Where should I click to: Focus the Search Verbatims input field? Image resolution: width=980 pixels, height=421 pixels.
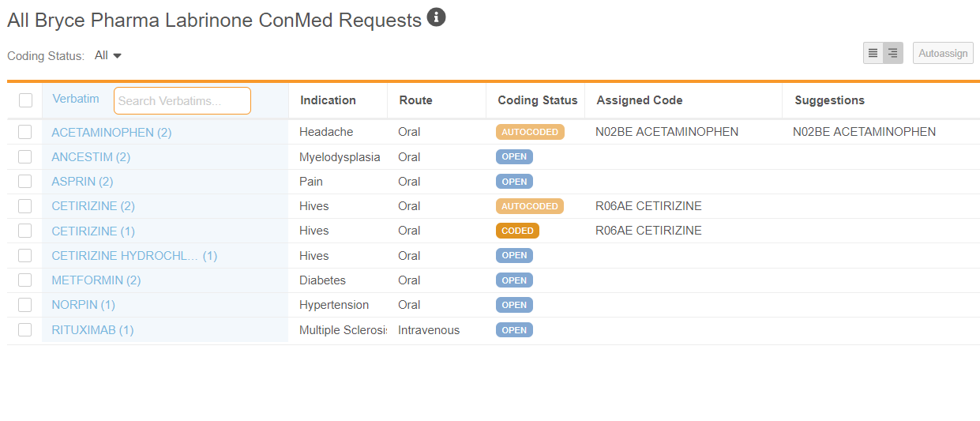point(182,101)
